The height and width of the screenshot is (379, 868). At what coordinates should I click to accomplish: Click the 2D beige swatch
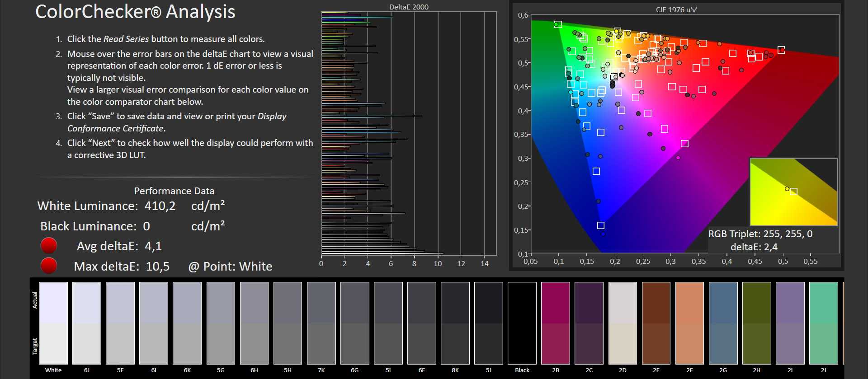pos(623,323)
